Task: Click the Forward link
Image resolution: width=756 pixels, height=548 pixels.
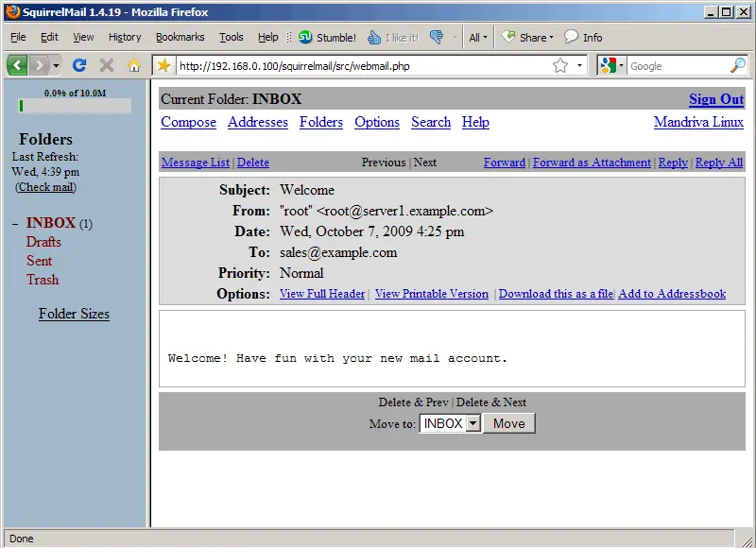Action: [x=505, y=163]
